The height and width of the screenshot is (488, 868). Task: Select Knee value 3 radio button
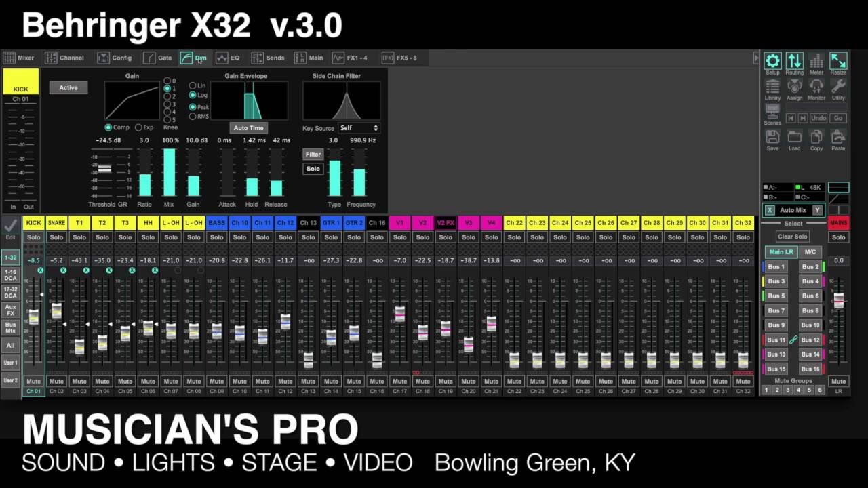coord(167,104)
